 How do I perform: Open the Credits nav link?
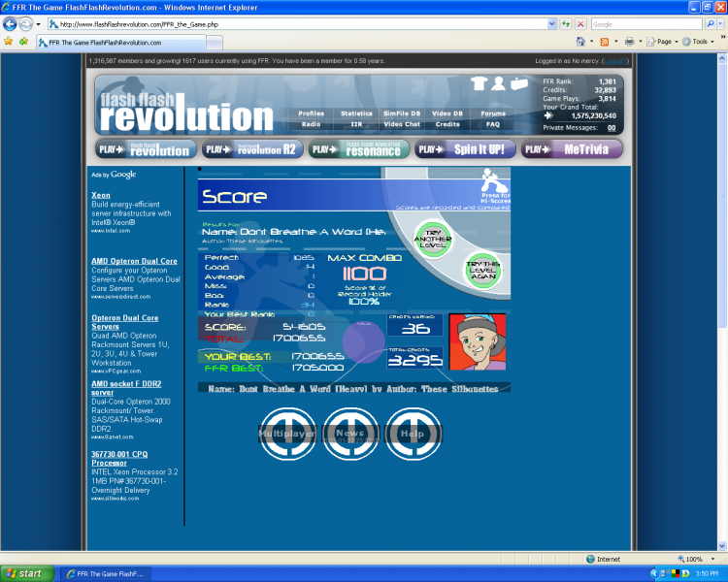[447, 124]
